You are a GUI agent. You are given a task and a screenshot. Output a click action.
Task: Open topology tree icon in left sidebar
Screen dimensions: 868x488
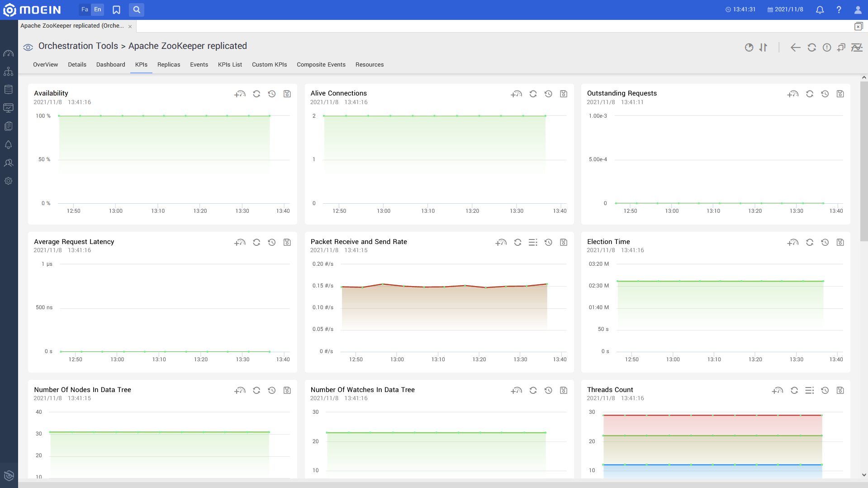click(x=9, y=72)
